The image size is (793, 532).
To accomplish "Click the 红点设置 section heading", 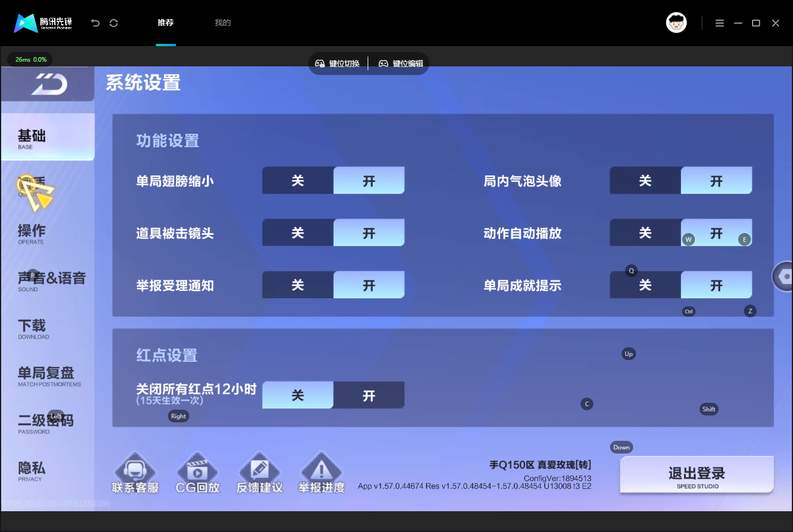I will tap(167, 355).
